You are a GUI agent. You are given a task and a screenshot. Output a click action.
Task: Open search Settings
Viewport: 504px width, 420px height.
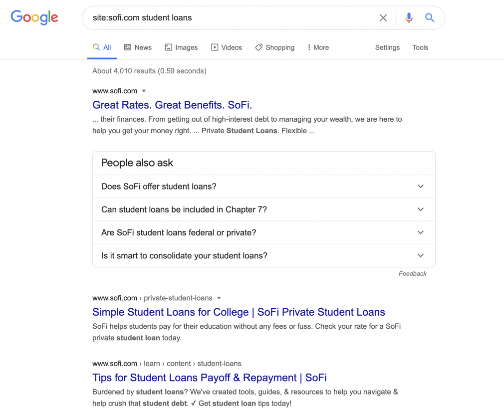click(x=387, y=47)
